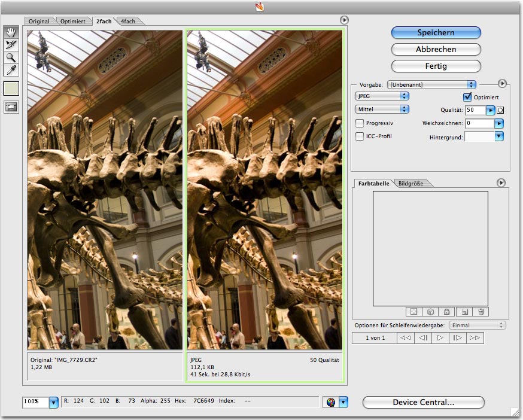Viewport: 523px width, 420px height.
Task: Switch to the 4fach view tab
Action: click(x=127, y=22)
